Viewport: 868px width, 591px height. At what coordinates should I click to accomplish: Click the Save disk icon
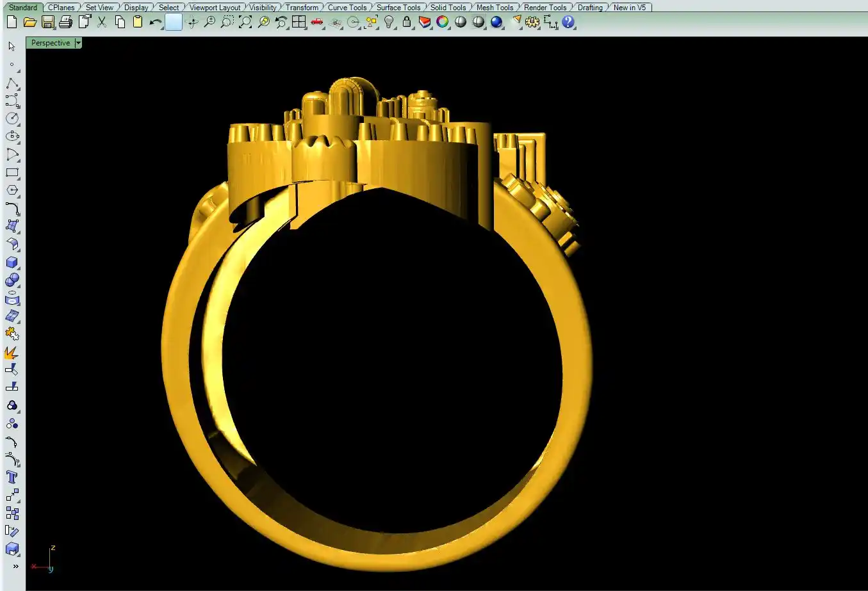click(x=47, y=22)
